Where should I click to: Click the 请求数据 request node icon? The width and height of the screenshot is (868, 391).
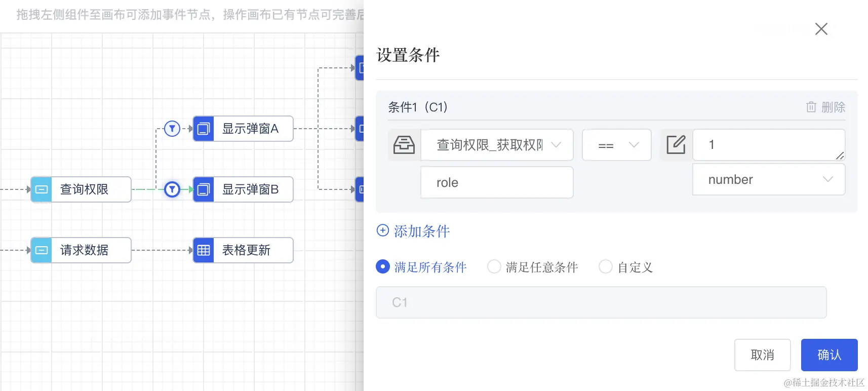(42, 250)
